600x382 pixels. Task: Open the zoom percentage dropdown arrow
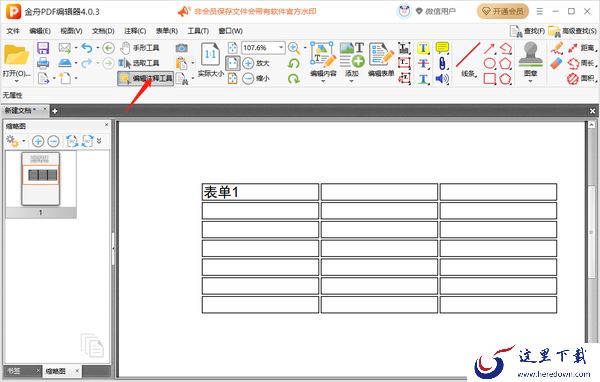[281, 48]
